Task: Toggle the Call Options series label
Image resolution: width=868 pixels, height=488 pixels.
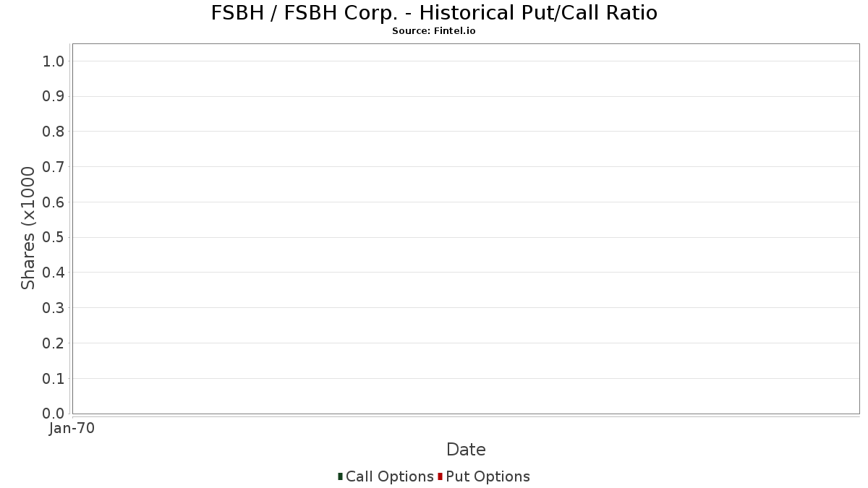Action: pos(390,476)
